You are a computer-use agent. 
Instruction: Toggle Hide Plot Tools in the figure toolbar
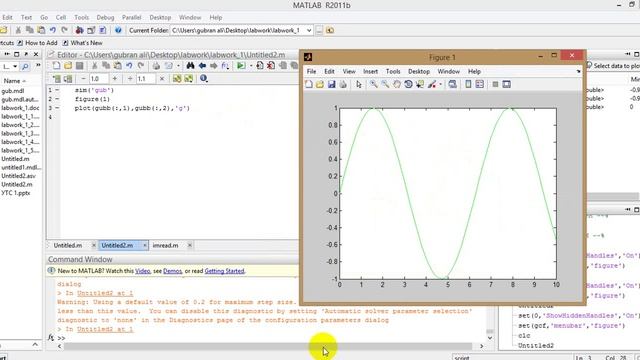pyautogui.click(x=495, y=84)
